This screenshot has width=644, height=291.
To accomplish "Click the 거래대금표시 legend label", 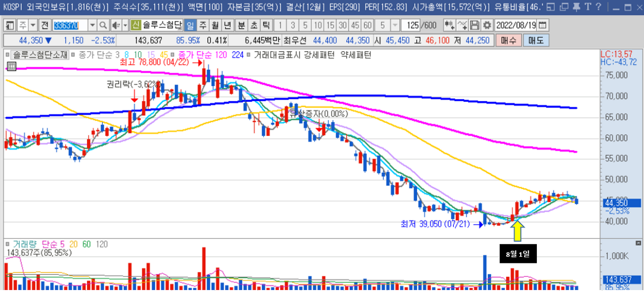I will click(277, 55).
